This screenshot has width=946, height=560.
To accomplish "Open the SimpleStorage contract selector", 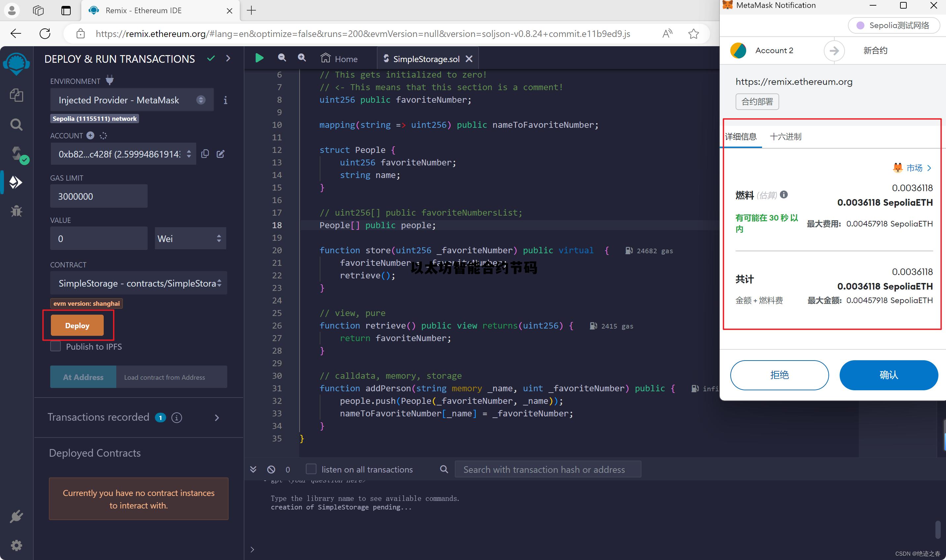I will 138,283.
